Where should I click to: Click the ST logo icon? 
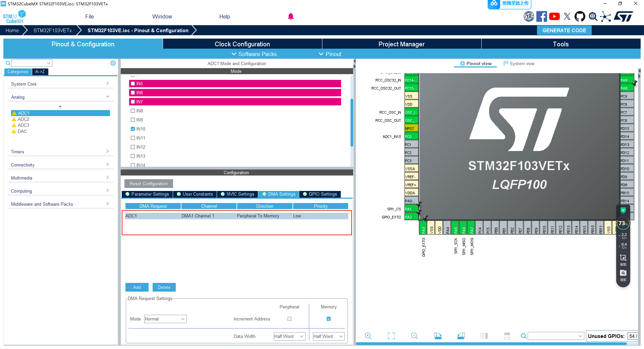click(623, 16)
